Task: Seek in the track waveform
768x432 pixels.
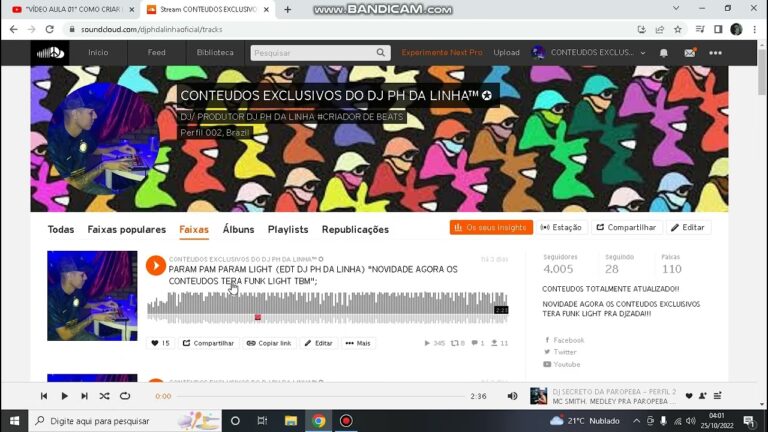Action: (x=327, y=307)
